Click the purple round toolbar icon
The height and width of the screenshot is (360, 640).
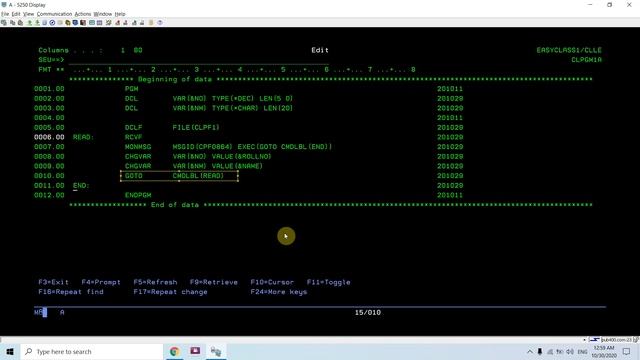[160, 22]
